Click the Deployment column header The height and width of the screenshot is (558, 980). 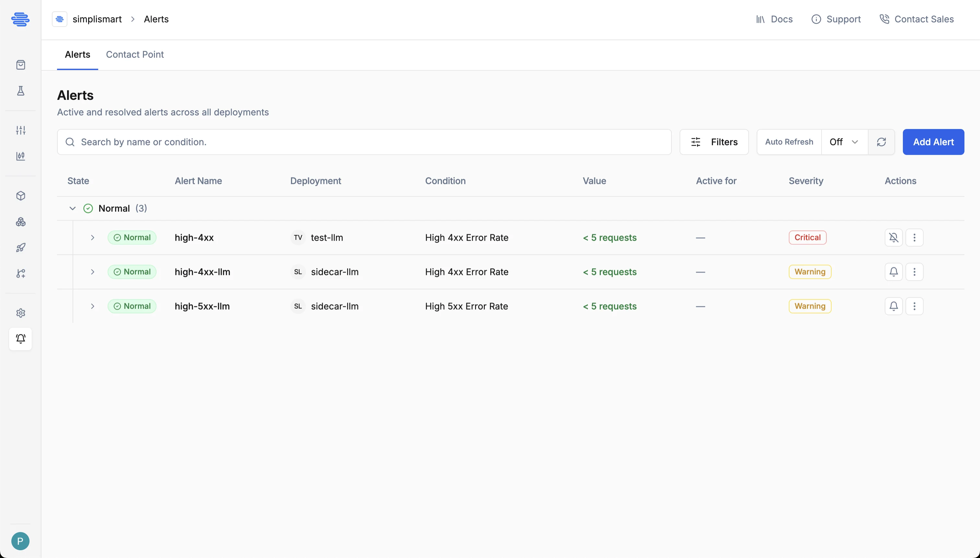point(316,181)
